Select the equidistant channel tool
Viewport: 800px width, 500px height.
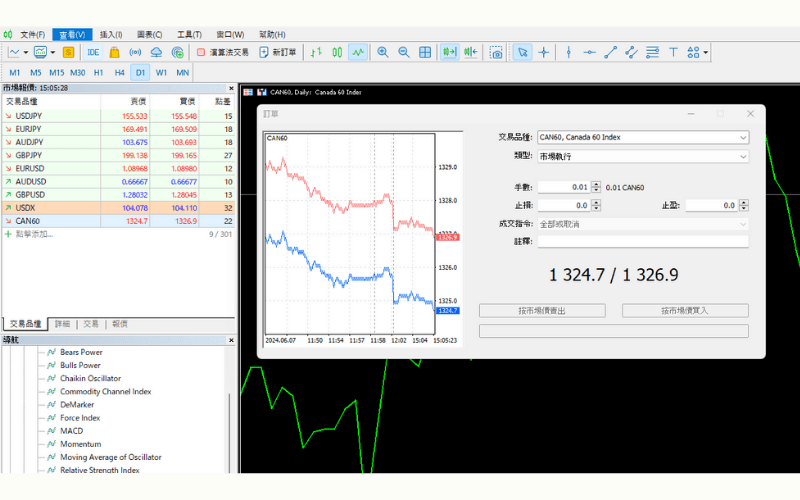point(631,52)
